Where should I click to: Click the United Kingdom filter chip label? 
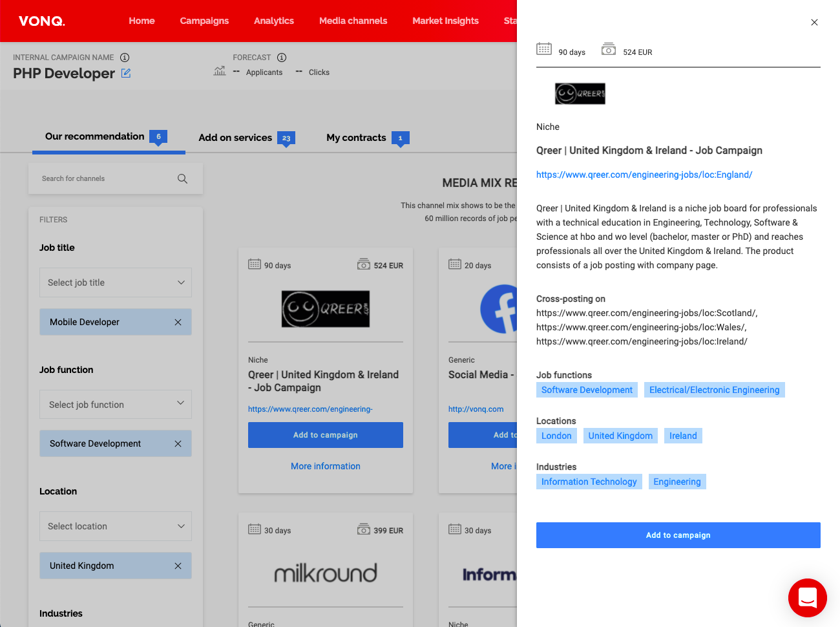[82, 566]
